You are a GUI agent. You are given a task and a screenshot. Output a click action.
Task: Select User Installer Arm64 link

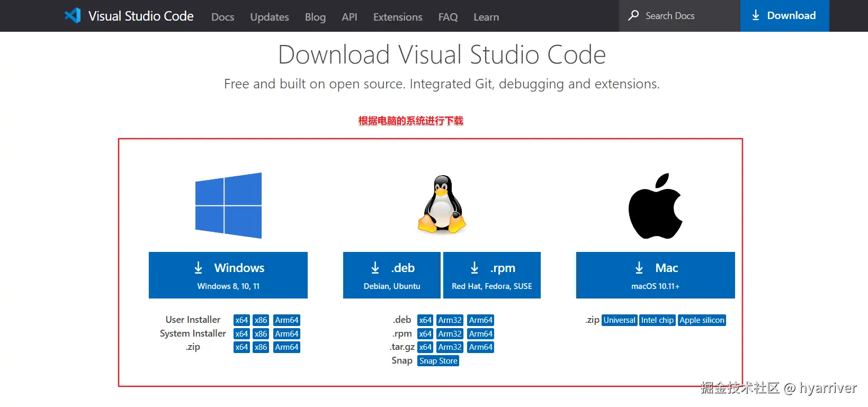coord(287,320)
